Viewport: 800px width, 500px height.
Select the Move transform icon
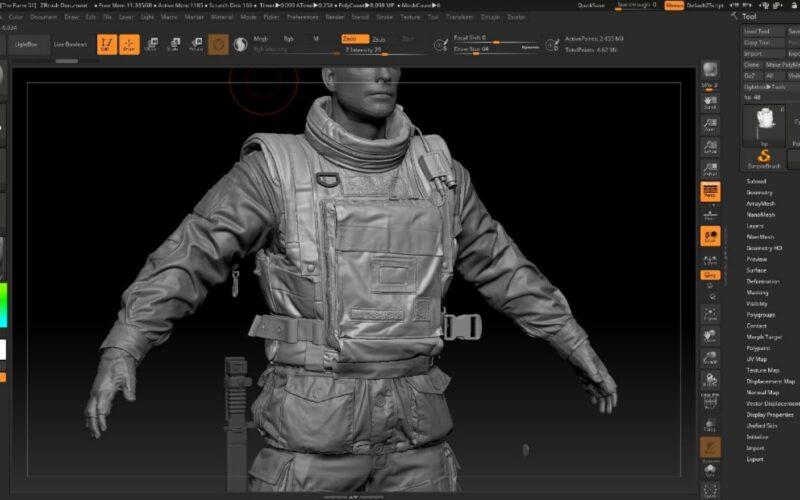click(151, 44)
